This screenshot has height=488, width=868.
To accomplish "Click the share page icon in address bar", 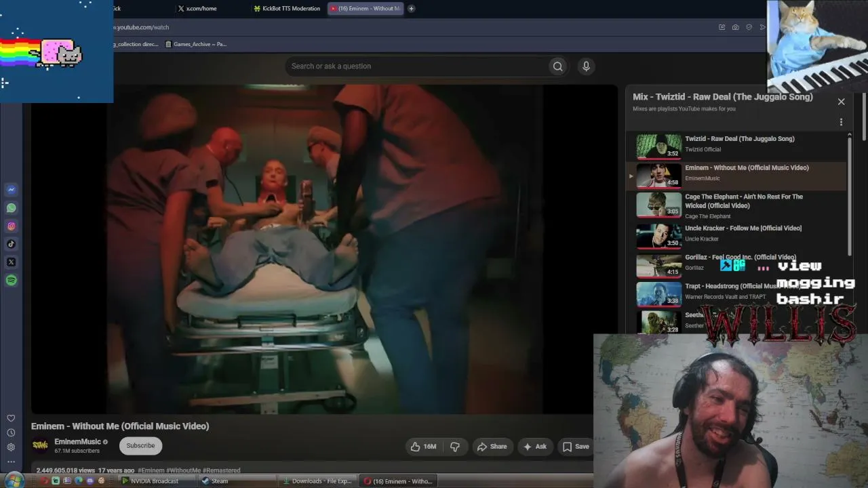I will [x=722, y=27].
